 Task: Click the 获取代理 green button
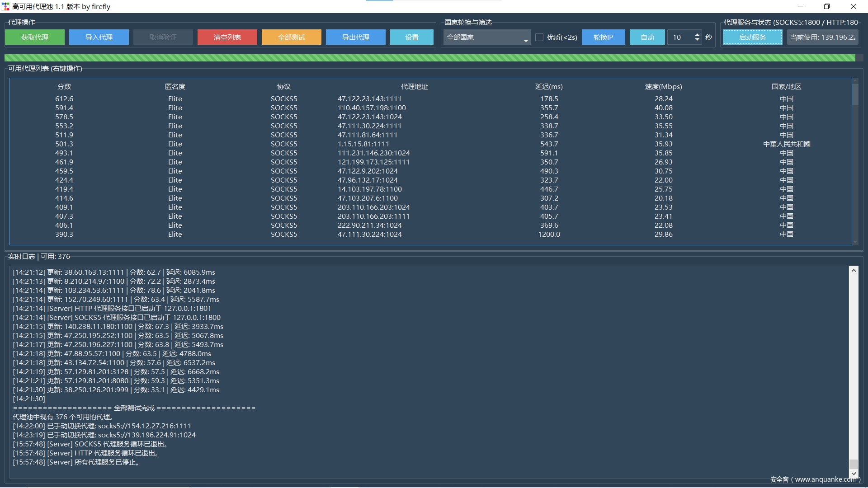pyautogui.click(x=35, y=38)
